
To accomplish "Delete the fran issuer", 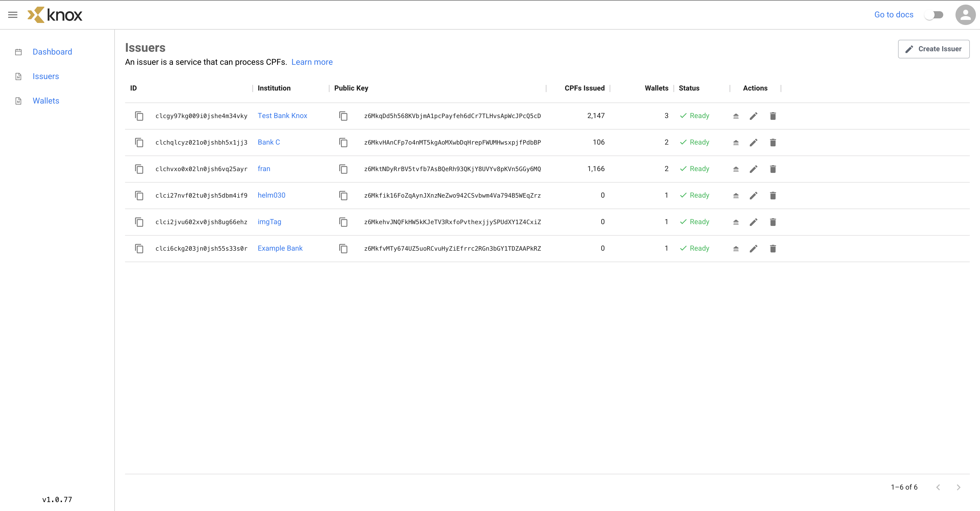I will coord(773,169).
